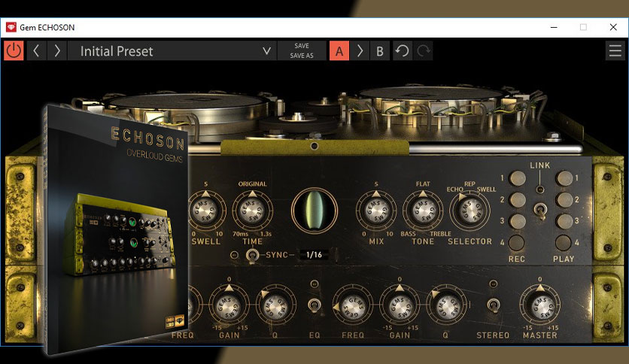Screen dimensions: 629x364
Task: Copy A to B with arrow button
Action: coord(360,51)
